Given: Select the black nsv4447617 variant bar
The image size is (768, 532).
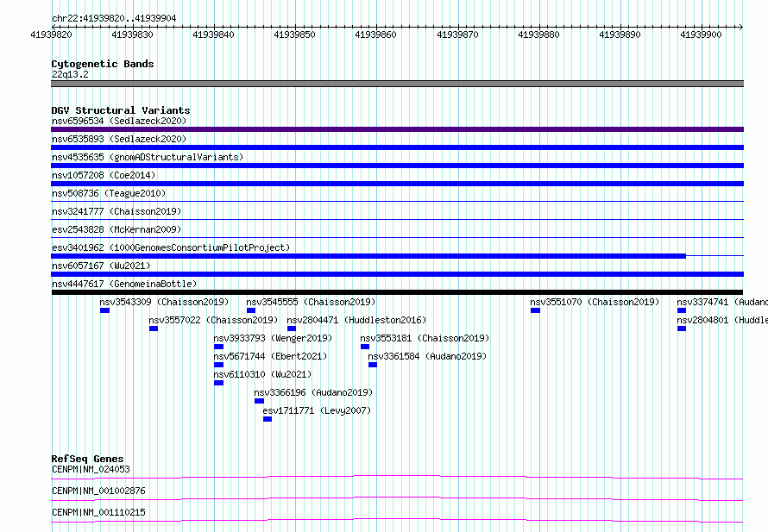Looking at the screenshot, I should 397,292.
